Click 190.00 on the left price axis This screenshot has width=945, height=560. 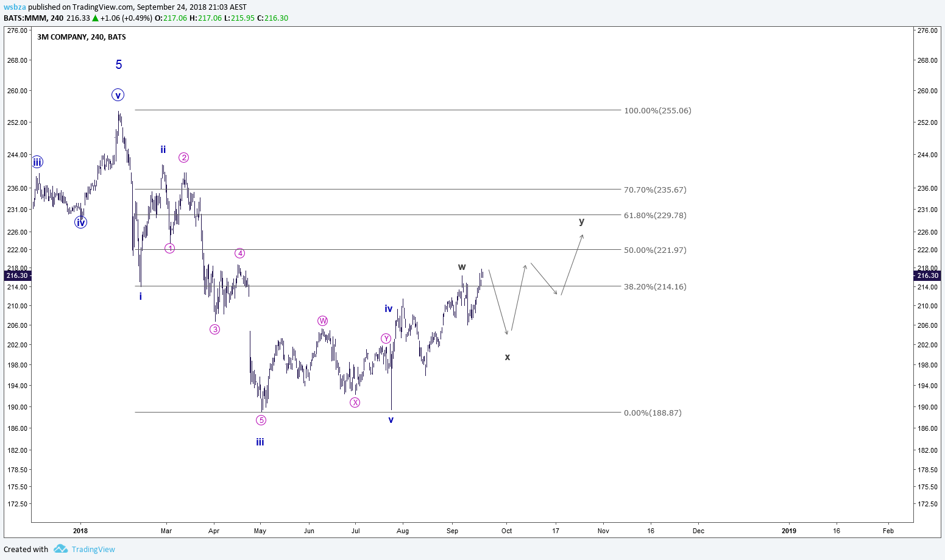(17, 407)
